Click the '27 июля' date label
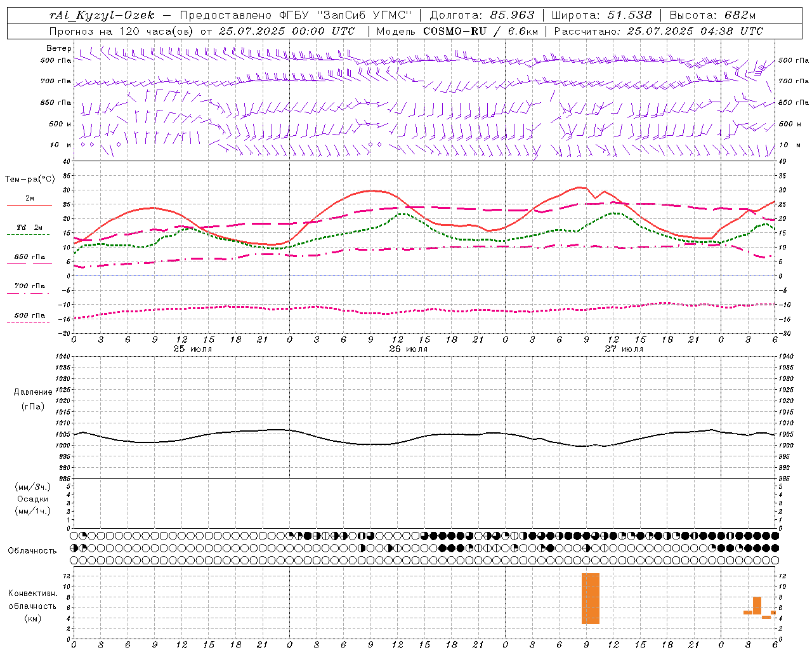This screenshot has width=812, height=650. point(624,349)
